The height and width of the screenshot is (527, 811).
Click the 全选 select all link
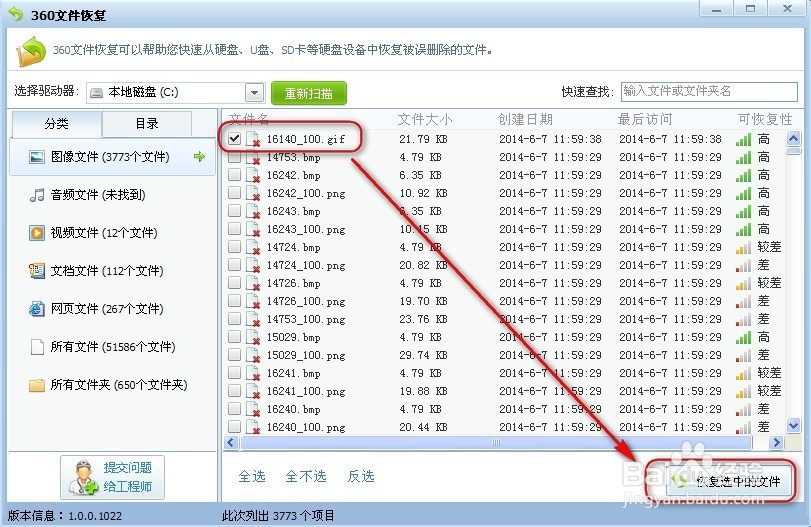[252, 476]
